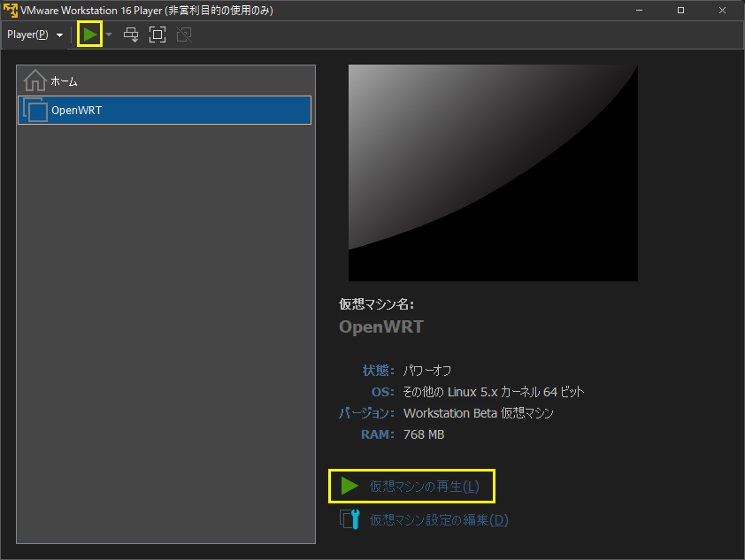Minimize the VMware Player window
745x560 pixels.
click(x=639, y=10)
